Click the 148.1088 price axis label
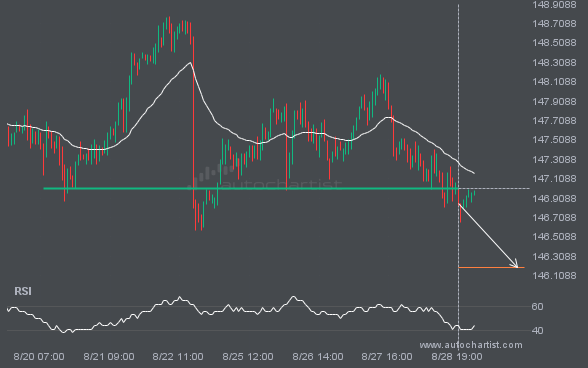 (554, 82)
